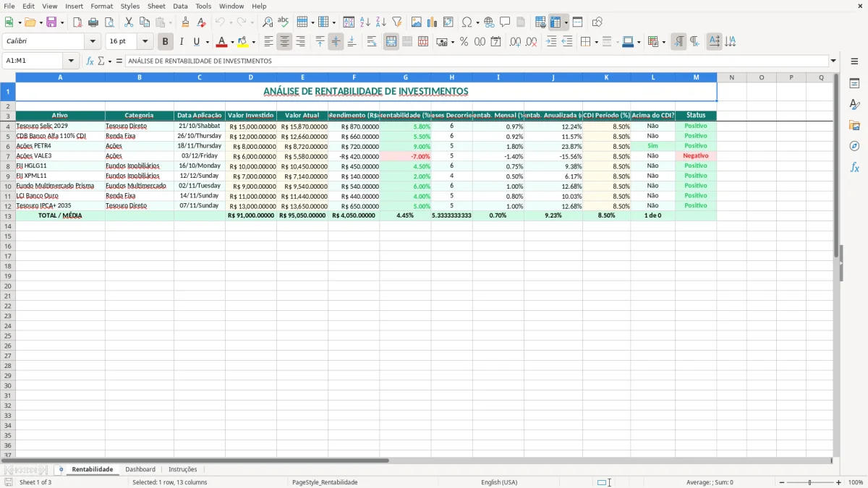Viewport: 868px width, 488px height.
Task: Insert a chart
Action: [x=433, y=22]
